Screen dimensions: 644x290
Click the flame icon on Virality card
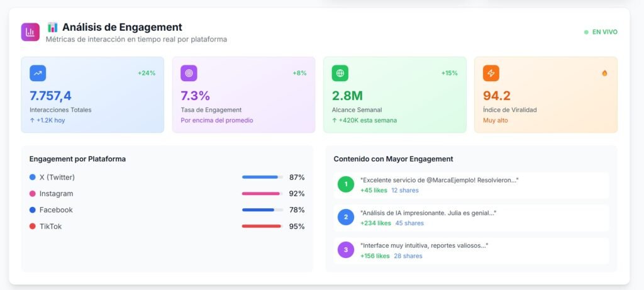click(604, 73)
